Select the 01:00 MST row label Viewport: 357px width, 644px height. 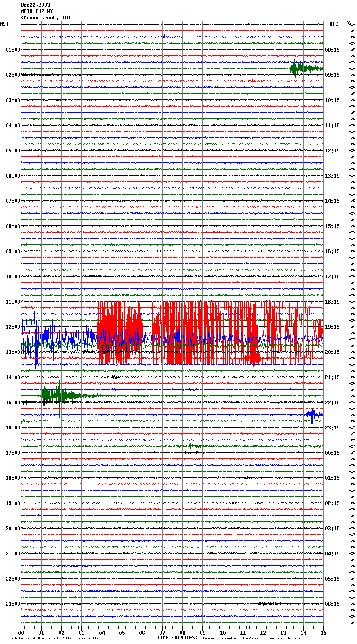click(x=13, y=50)
